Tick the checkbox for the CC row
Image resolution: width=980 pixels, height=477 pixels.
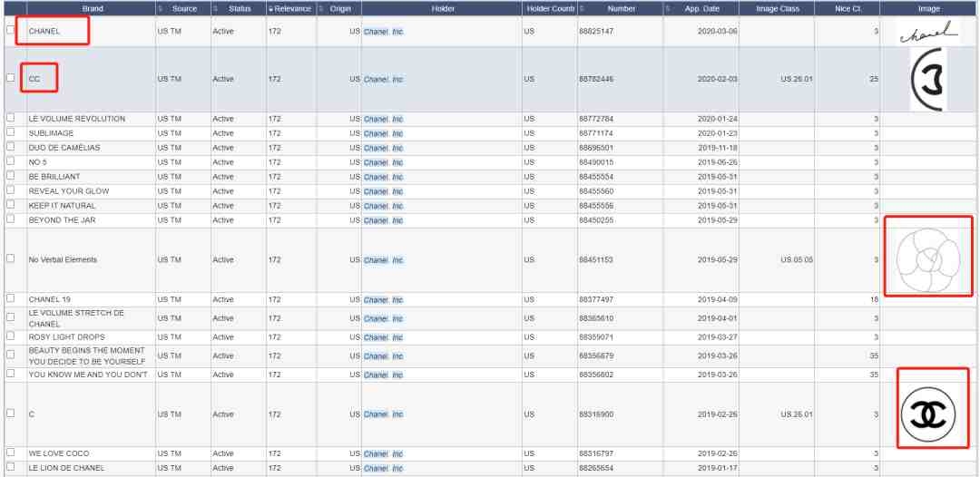point(11,78)
